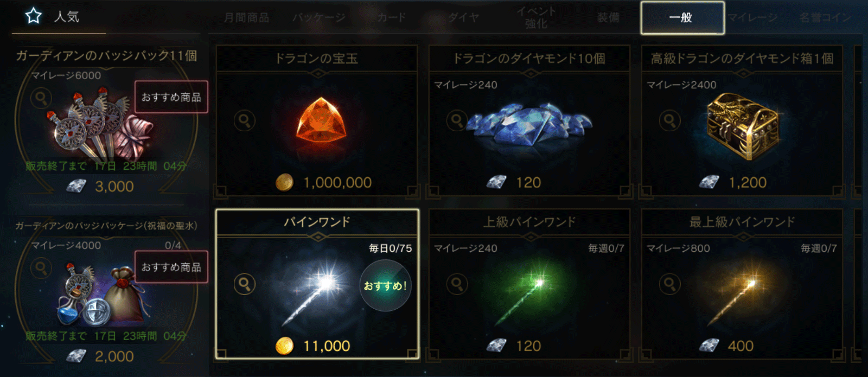868x377 pixels.
Task: Click magnifier on ガーディアンのバッジパック11個
Action: click(x=41, y=98)
